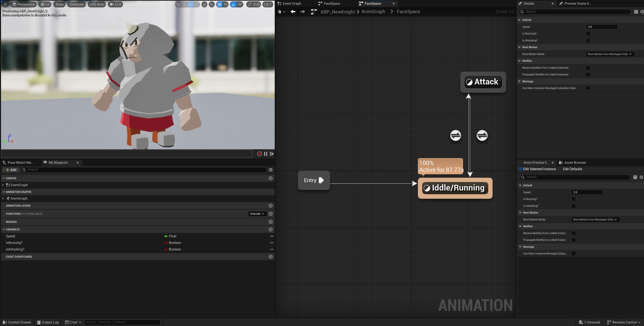Switch to the Event Graph tab
Image resolution: width=644 pixels, height=326 pixels.
point(290,4)
